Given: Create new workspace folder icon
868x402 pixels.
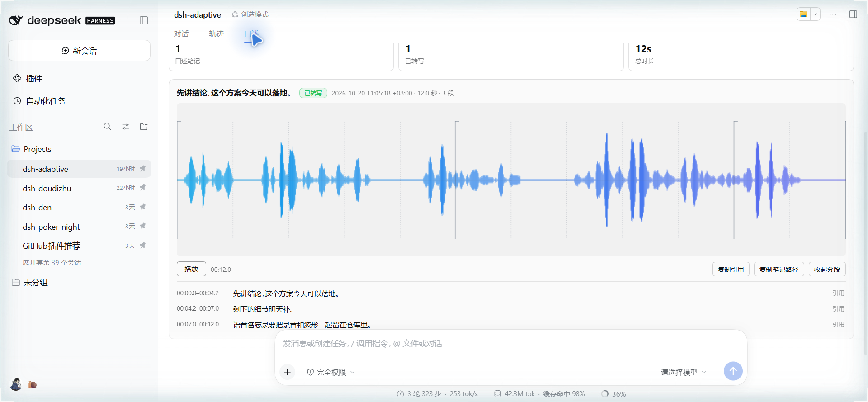Looking at the screenshot, I should [144, 127].
